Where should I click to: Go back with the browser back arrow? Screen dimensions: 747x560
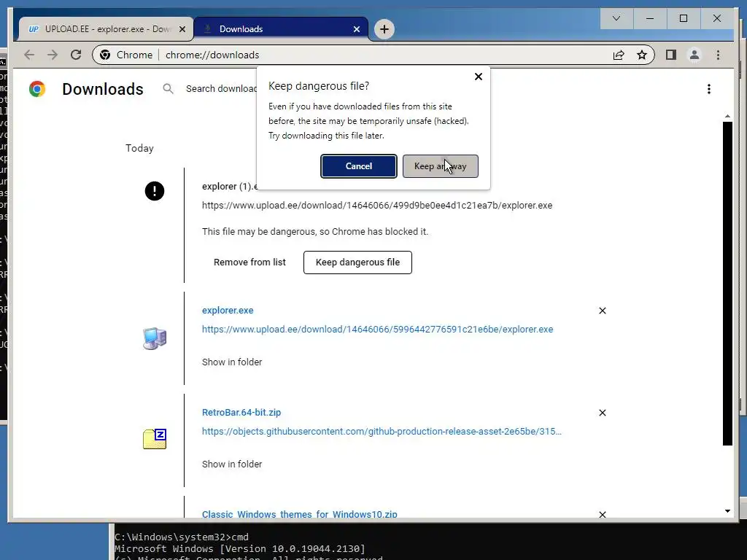click(x=29, y=55)
